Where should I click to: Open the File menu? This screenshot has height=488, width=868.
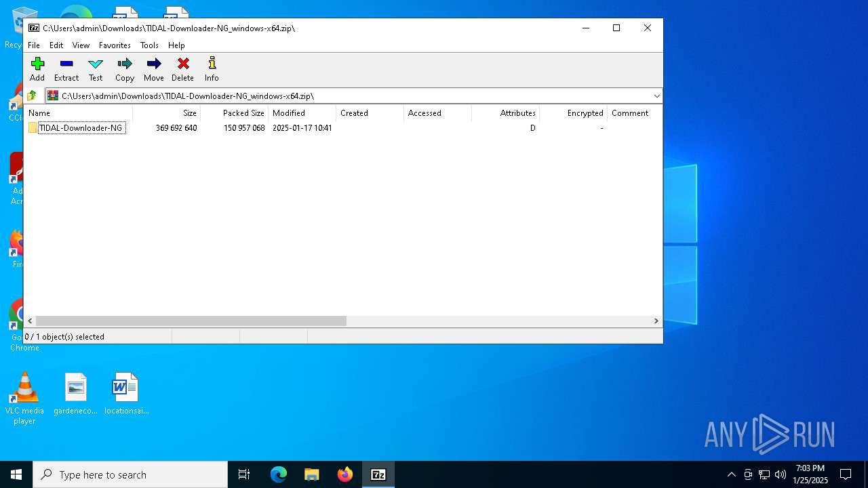click(x=34, y=45)
